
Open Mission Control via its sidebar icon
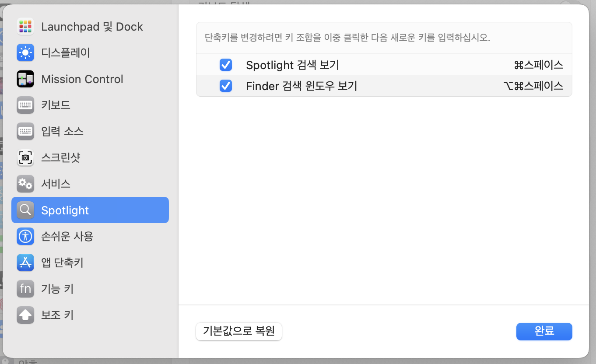click(x=25, y=79)
